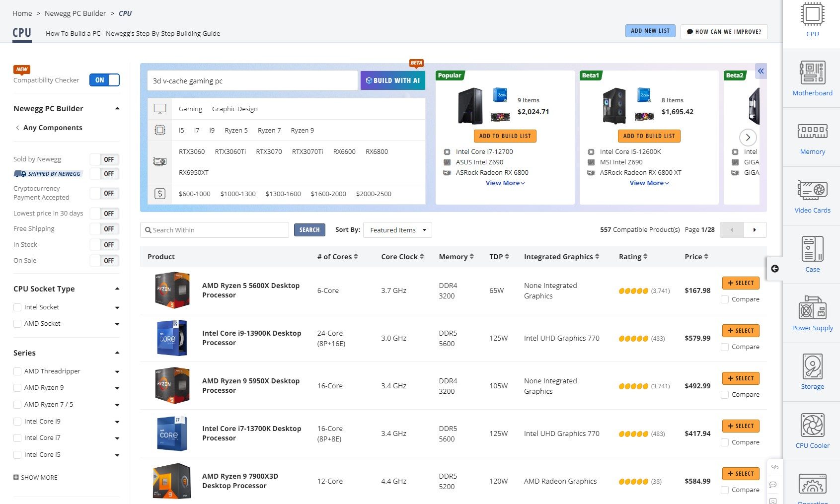Choose the Case component icon

tap(812, 249)
